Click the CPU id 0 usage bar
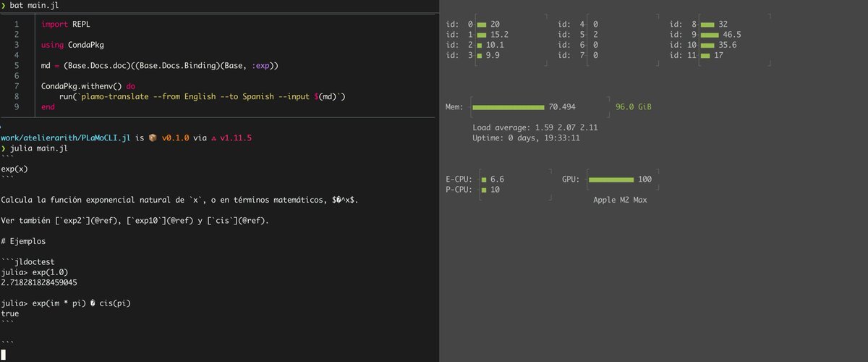Image resolution: width=868 pixels, height=362 pixels. click(482, 24)
